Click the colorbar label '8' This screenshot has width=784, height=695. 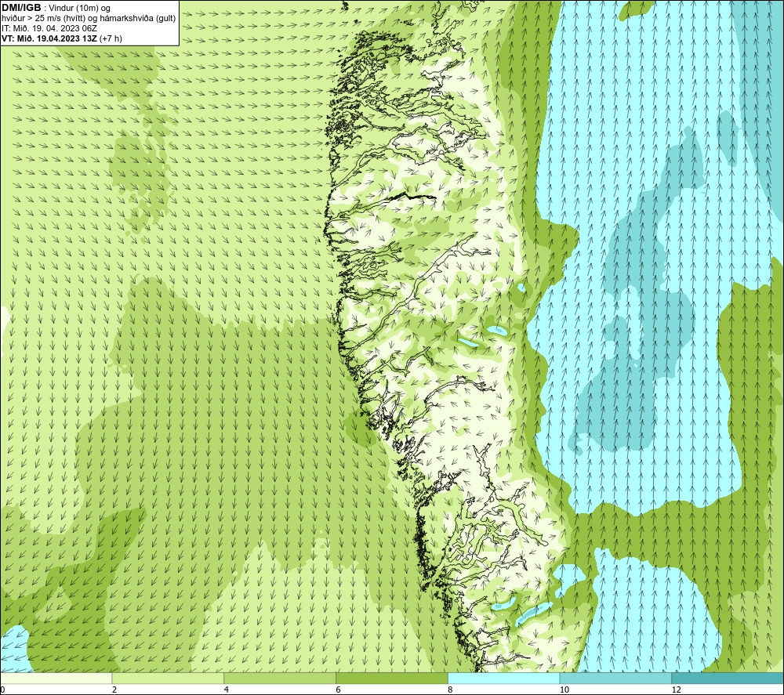pos(451,690)
